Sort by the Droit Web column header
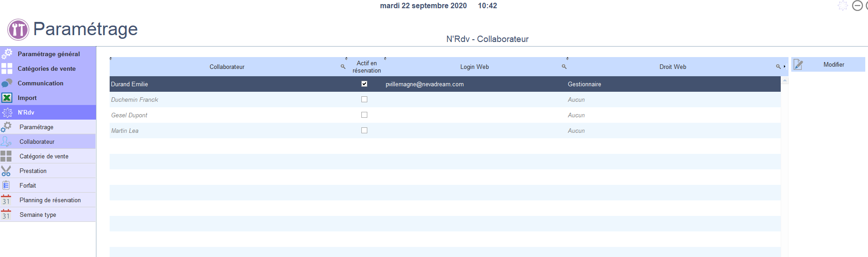868x257 pixels. tap(672, 67)
